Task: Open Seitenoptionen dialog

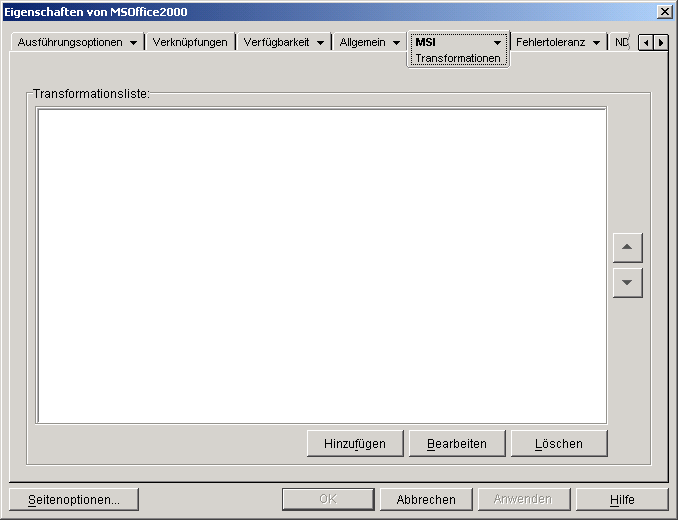Action: coord(74,500)
